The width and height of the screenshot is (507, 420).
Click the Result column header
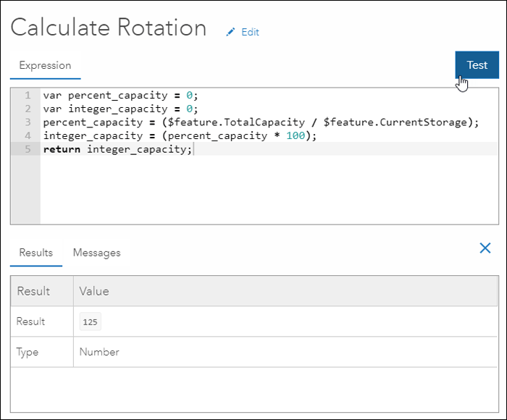pos(34,291)
